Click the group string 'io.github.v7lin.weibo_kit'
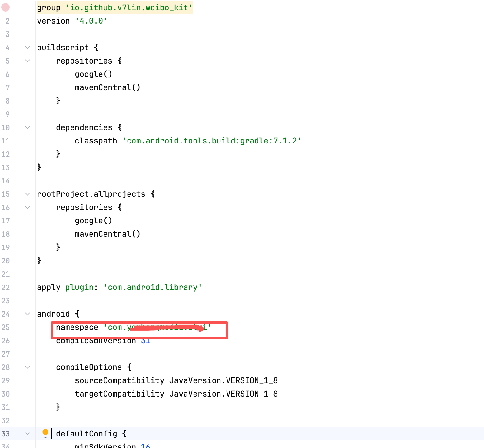484x448 pixels. (129, 8)
